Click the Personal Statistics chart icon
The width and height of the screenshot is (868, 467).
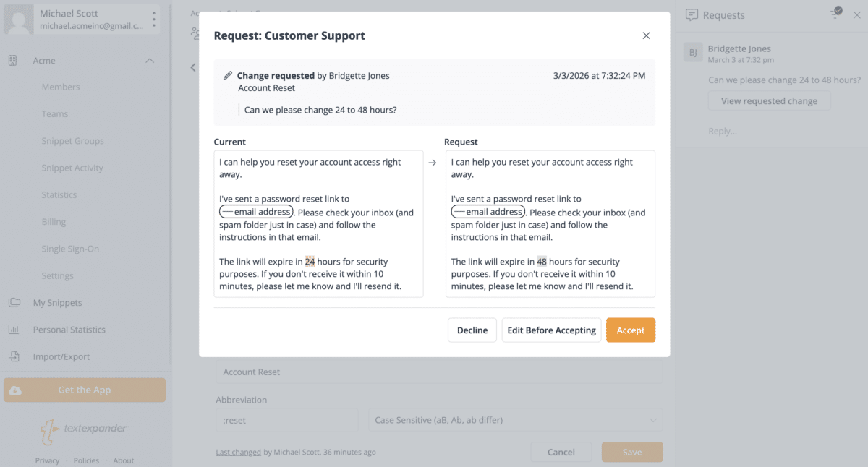coord(14,330)
